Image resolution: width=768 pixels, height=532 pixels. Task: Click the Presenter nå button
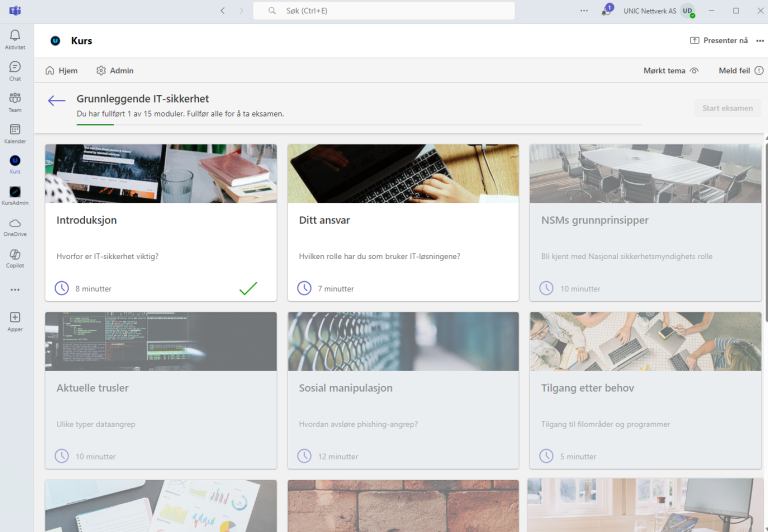tap(719, 41)
